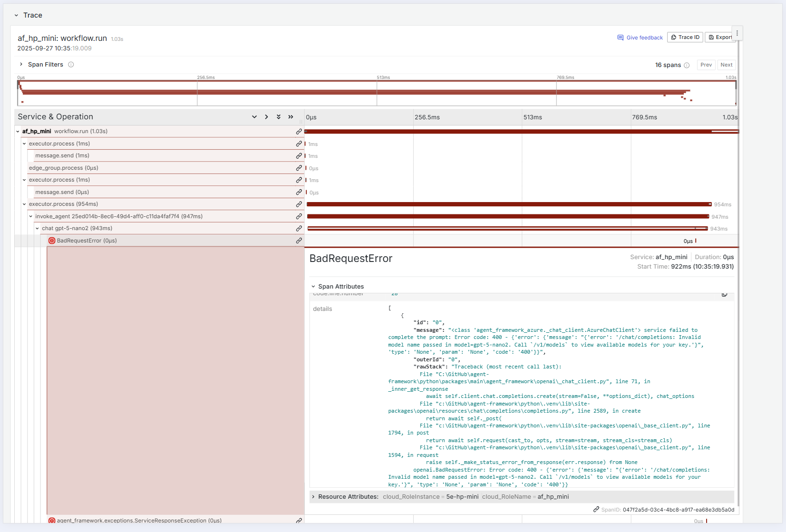Go to Next span match
This screenshot has width=786, height=532.
pyautogui.click(x=727, y=65)
